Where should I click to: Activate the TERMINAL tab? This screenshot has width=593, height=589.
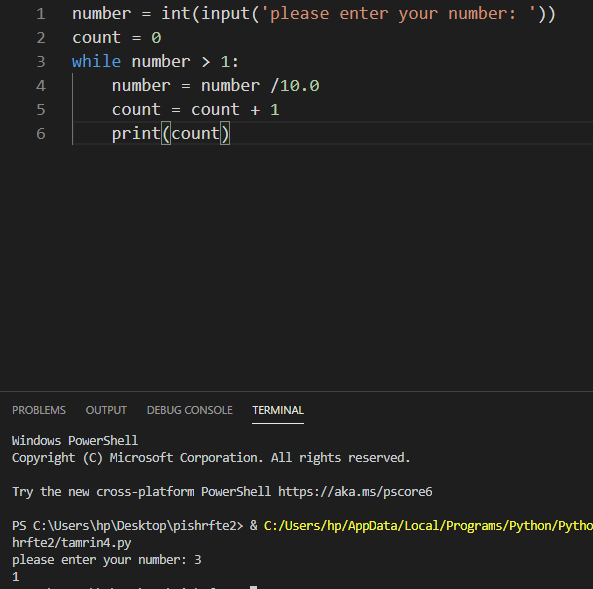coord(278,410)
